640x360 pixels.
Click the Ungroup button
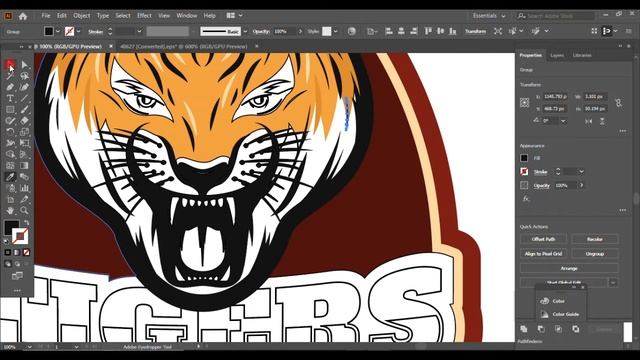595,253
